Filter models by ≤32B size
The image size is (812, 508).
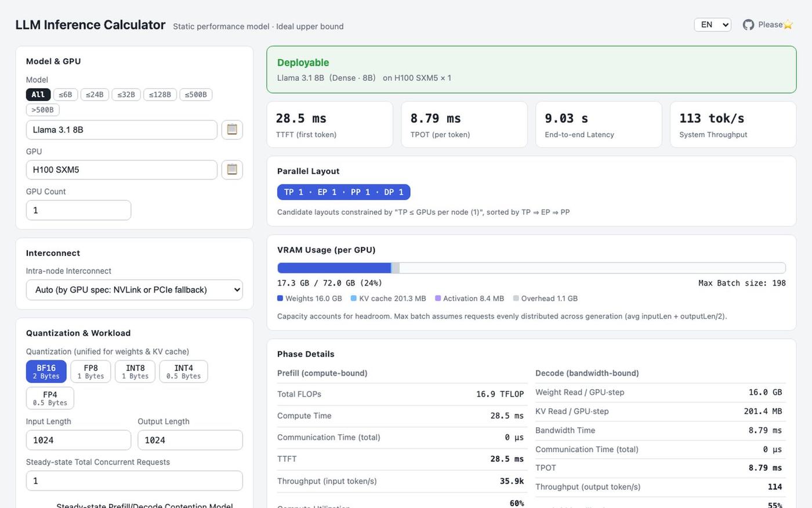(126, 95)
